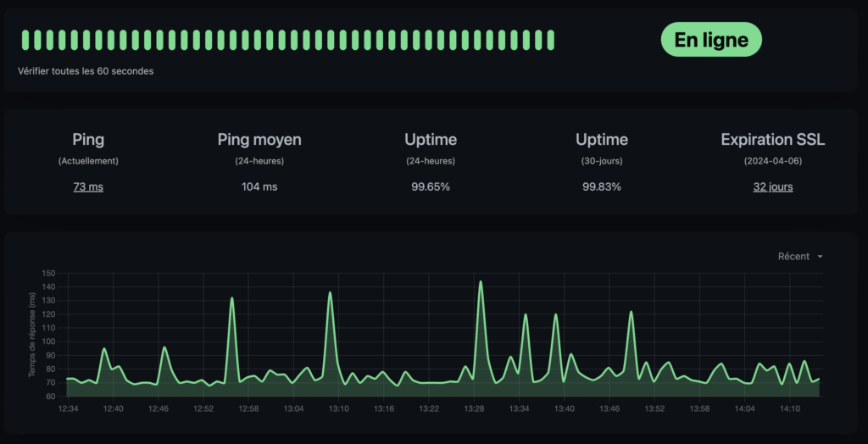
Task: Click the (30-jours) subtitle under Uptime
Action: pos(602,162)
